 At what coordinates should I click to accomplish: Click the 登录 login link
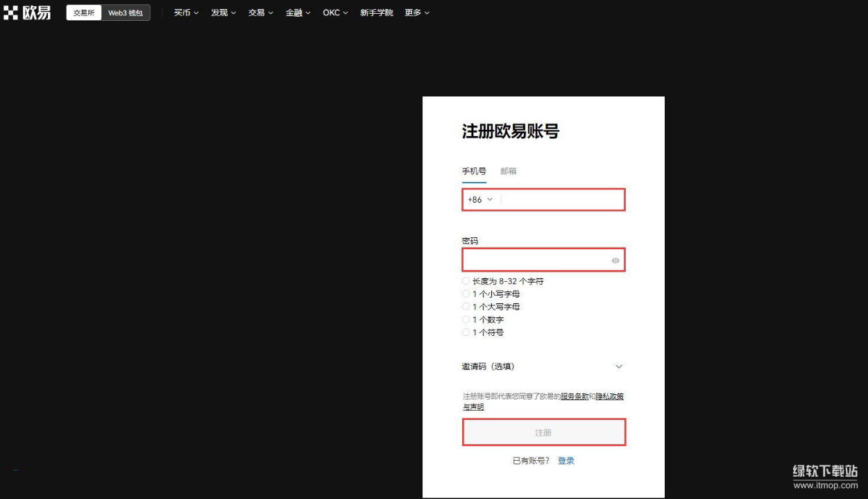566,461
